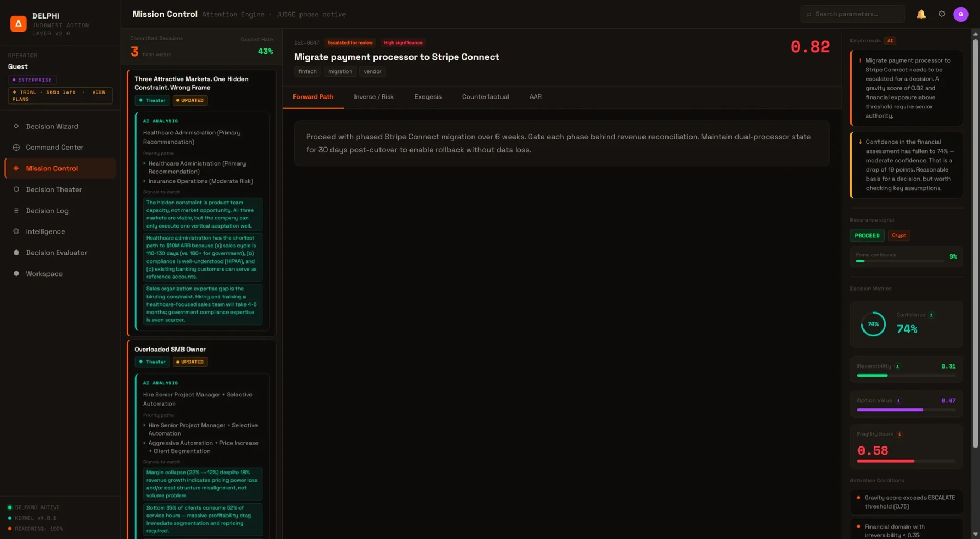
Task: Click the scrollbar down arrow
Action: pos(975,534)
